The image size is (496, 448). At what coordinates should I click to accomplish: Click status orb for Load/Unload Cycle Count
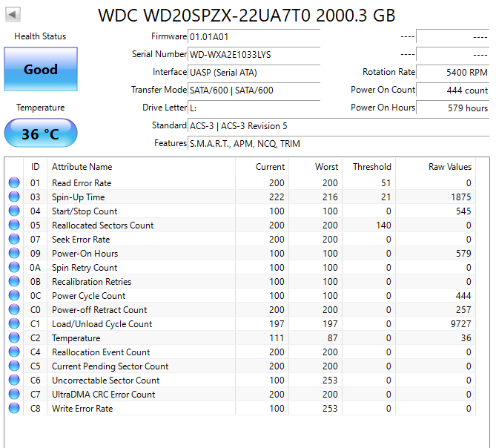14,323
